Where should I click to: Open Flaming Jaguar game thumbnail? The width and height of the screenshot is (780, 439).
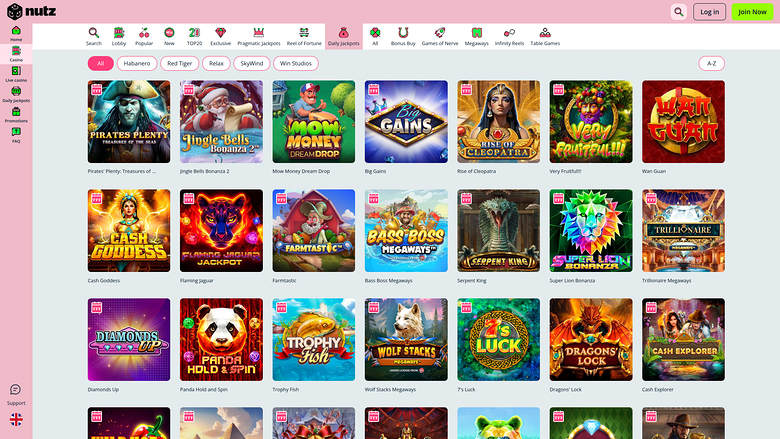[221, 231]
